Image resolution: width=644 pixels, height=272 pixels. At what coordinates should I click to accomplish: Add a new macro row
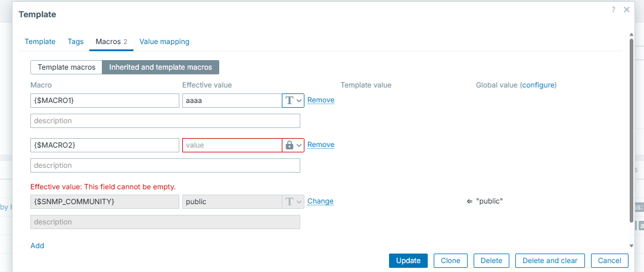coord(37,245)
